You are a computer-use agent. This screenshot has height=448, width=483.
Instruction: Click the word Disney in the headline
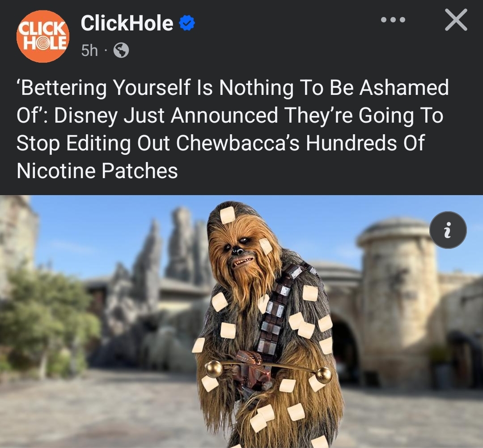(x=86, y=116)
